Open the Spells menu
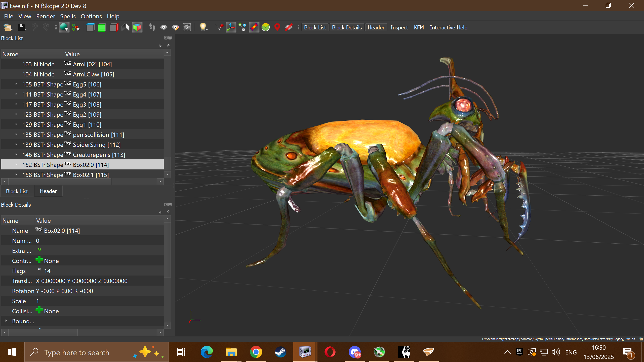 coord(68,16)
